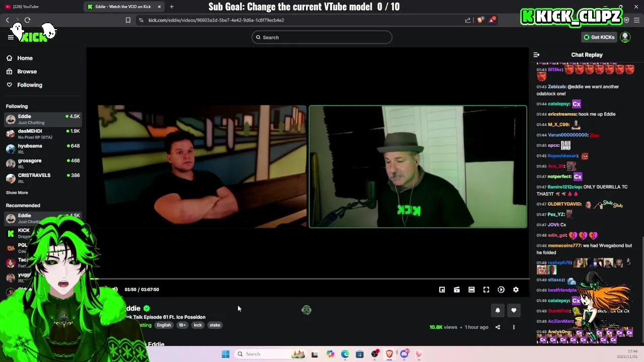Screen dimensions: 644x362
Task: Expand Show more followed channels
Action: [17, 193]
